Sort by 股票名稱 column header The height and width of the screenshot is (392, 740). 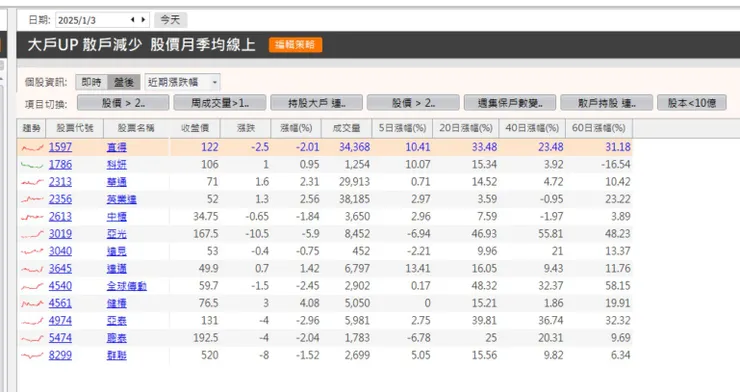(x=136, y=128)
